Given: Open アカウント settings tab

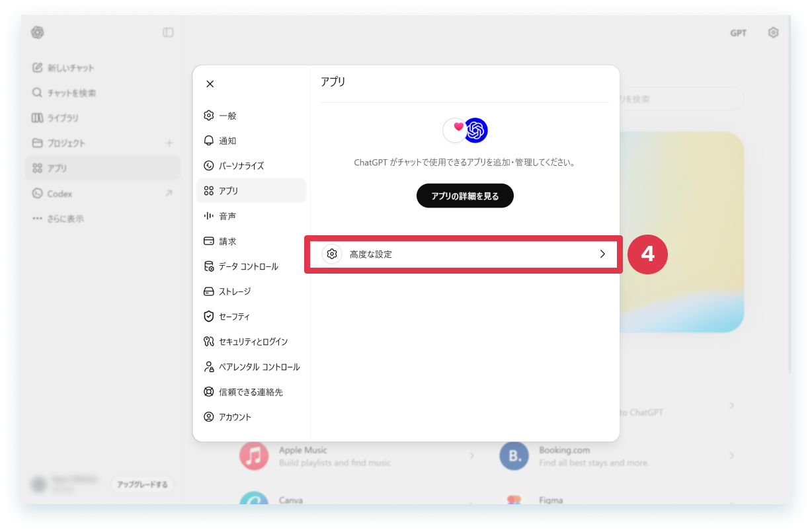Looking at the screenshot, I should click(251, 417).
